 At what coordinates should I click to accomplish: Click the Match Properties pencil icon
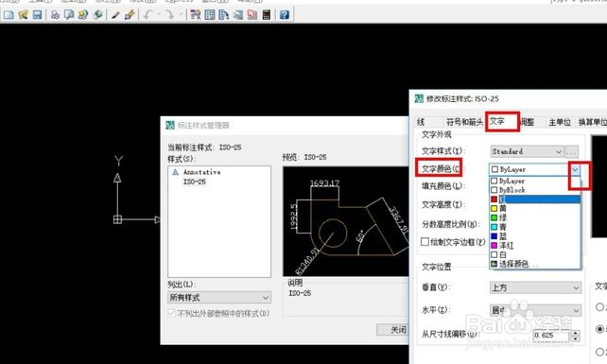point(115,15)
